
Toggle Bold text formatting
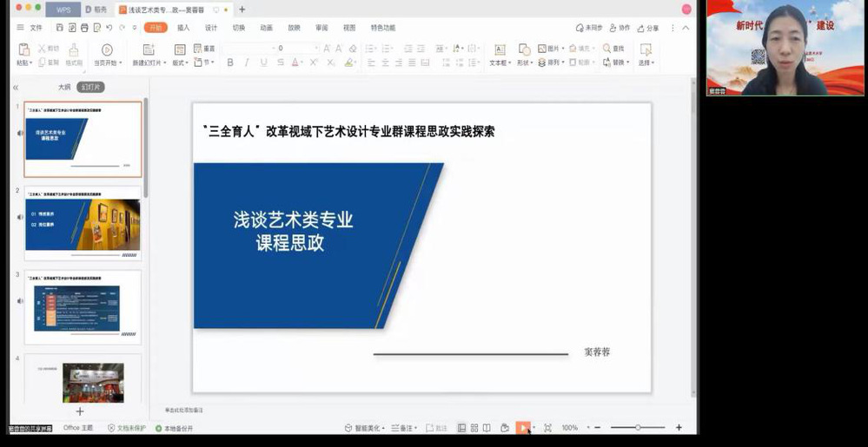(x=230, y=62)
